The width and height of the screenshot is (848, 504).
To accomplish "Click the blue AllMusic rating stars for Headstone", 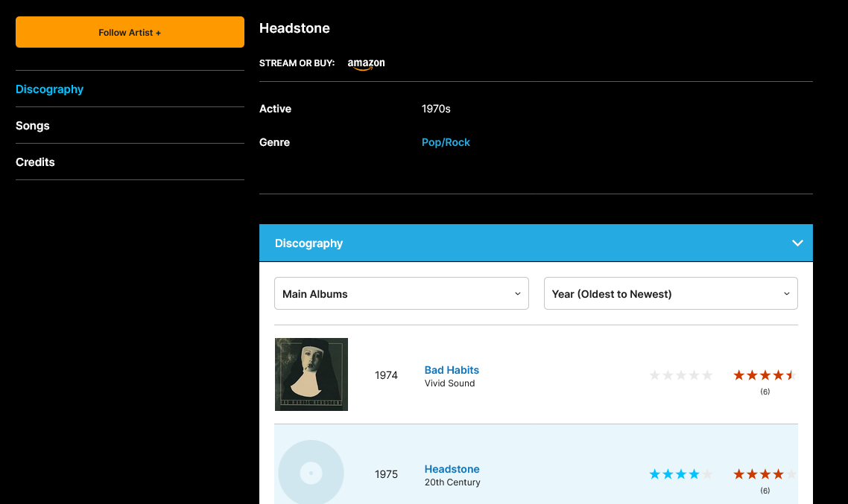I will [680, 474].
